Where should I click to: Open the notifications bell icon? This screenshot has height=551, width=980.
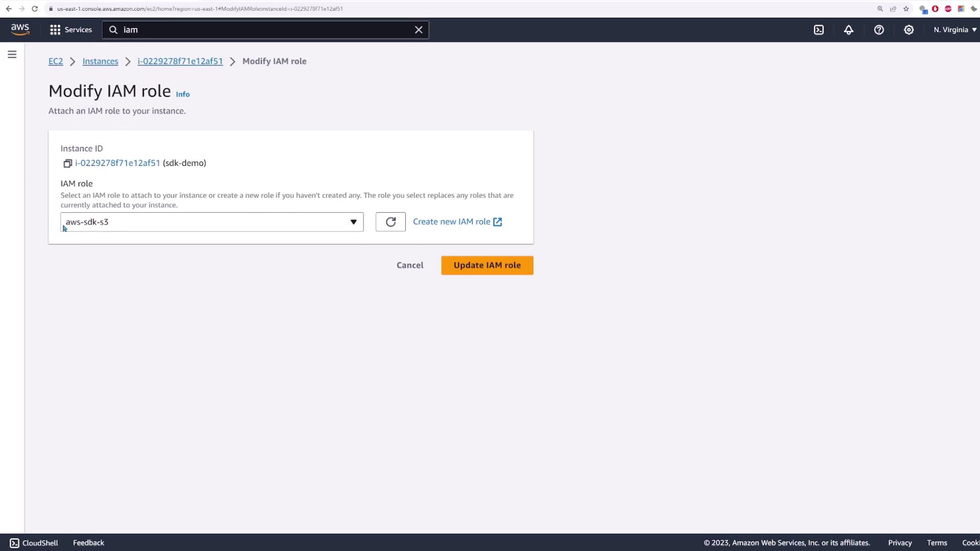[x=848, y=30]
